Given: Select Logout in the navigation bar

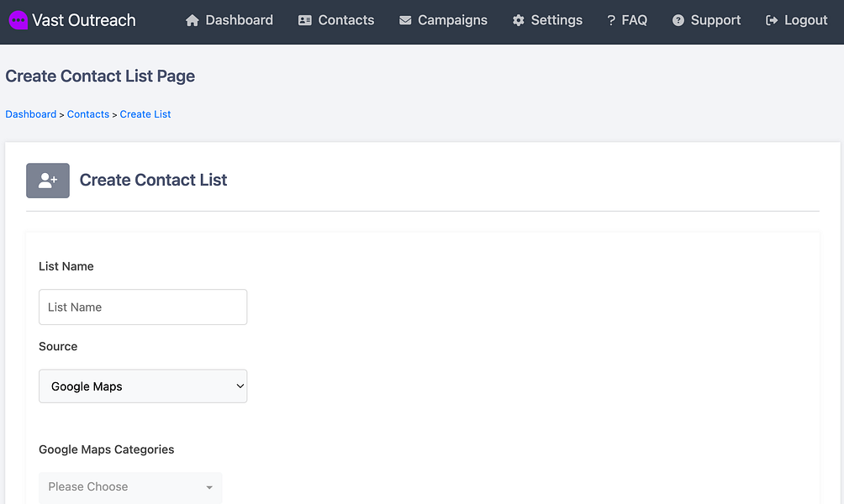Looking at the screenshot, I should (805, 20).
